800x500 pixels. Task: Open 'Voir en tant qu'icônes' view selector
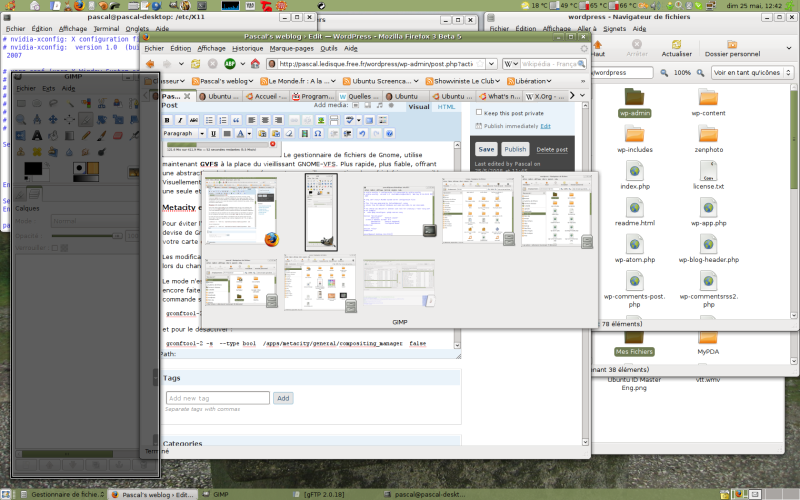(x=752, y=72)
